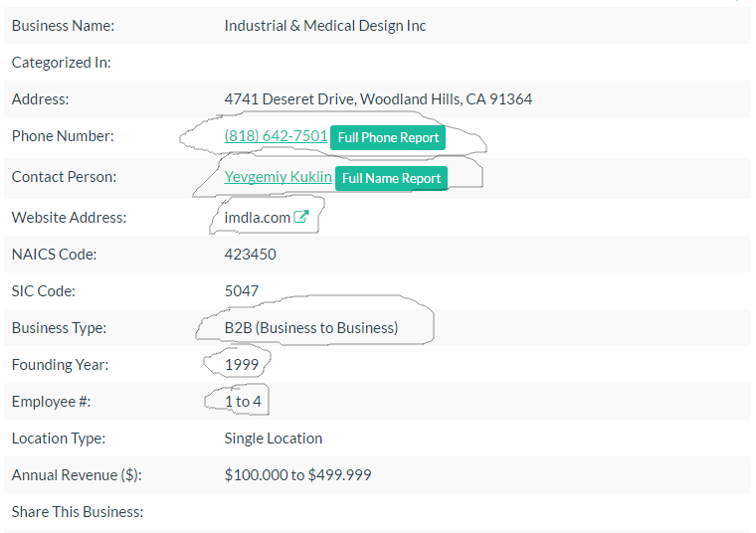Select founding year value 1999

[x=242, y=365]
